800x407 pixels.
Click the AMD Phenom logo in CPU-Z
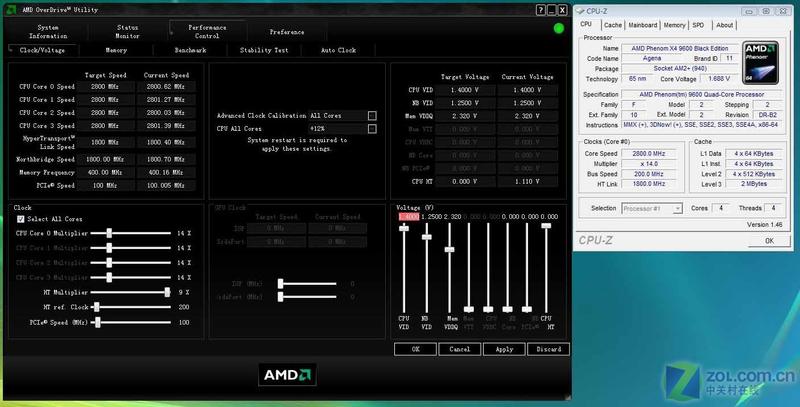tap(760, 62)
